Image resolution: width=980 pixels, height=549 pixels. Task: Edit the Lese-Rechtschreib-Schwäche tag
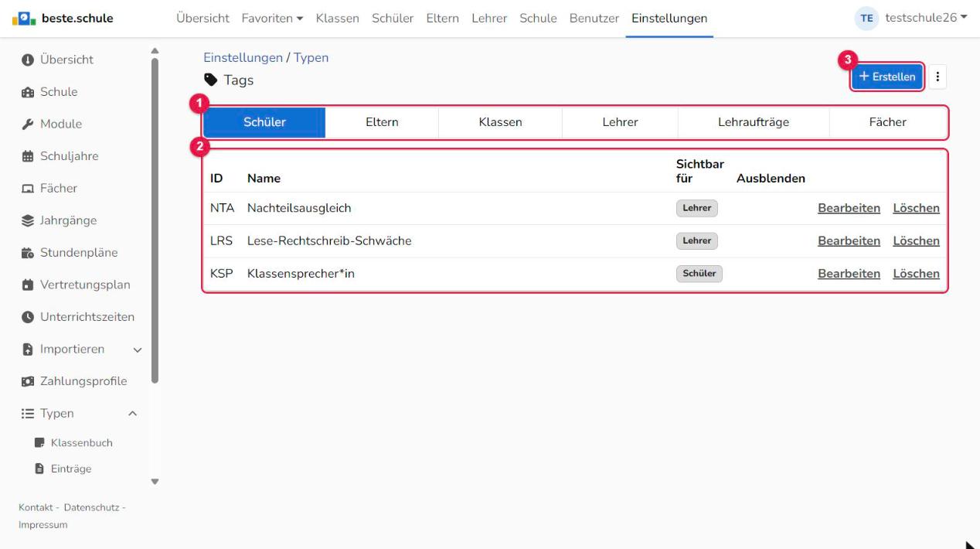tap(849, 241)
